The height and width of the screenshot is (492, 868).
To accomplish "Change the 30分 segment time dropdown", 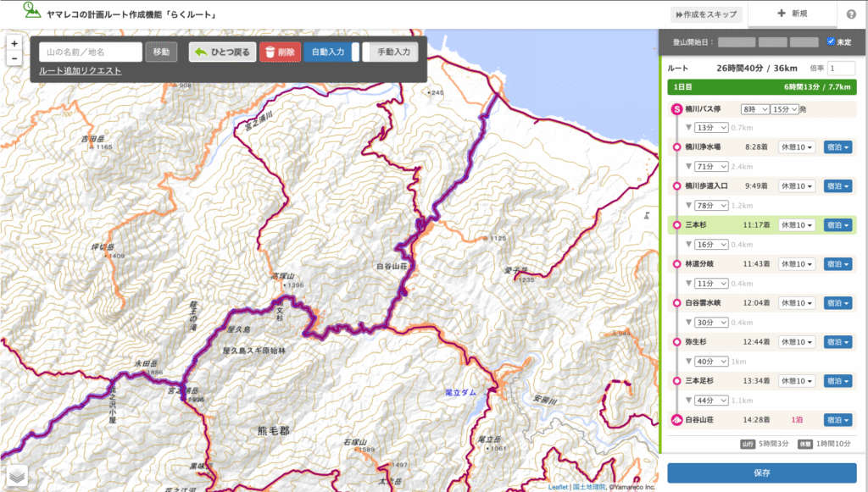I will point(711,323).
